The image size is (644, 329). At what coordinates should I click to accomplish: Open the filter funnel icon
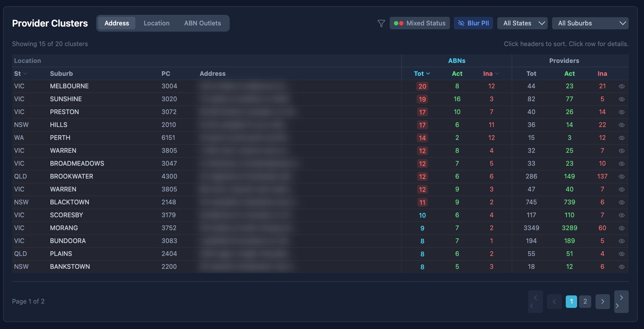pyautogui.click(x=381, y=23)
